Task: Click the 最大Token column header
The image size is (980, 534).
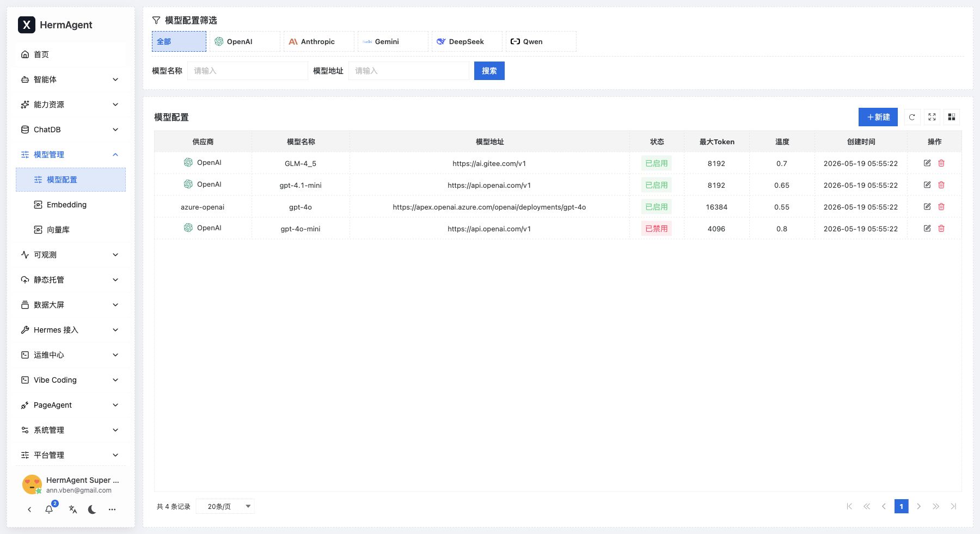Action: 717,142
